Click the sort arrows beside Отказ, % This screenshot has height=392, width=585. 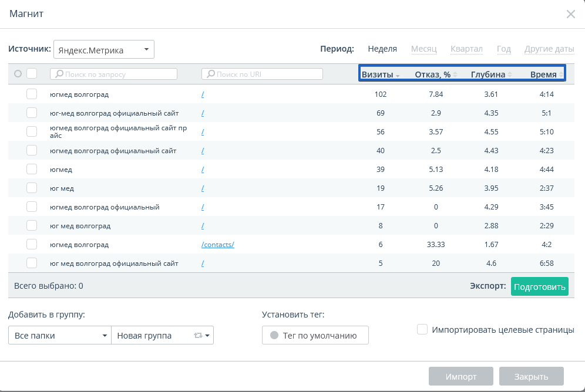coord(456,75)
